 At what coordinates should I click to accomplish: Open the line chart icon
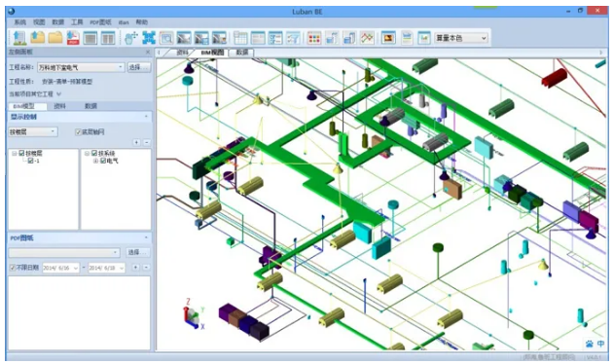coord(367,38)
